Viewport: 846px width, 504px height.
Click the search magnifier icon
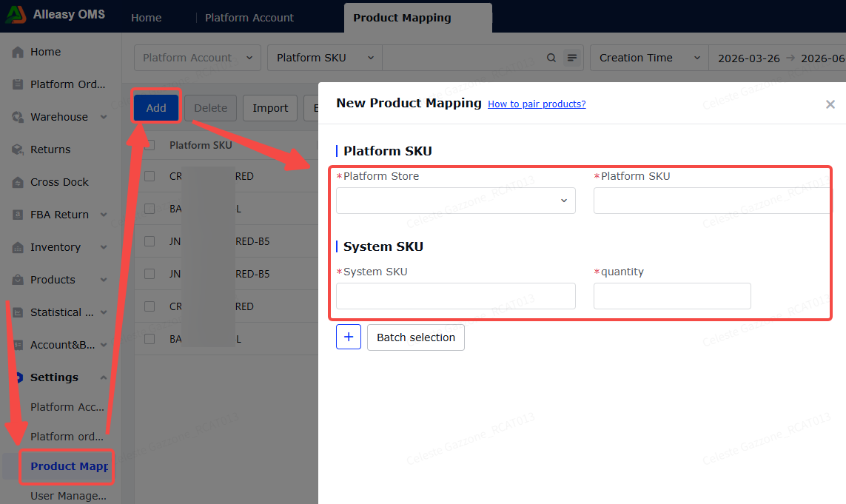551,58
